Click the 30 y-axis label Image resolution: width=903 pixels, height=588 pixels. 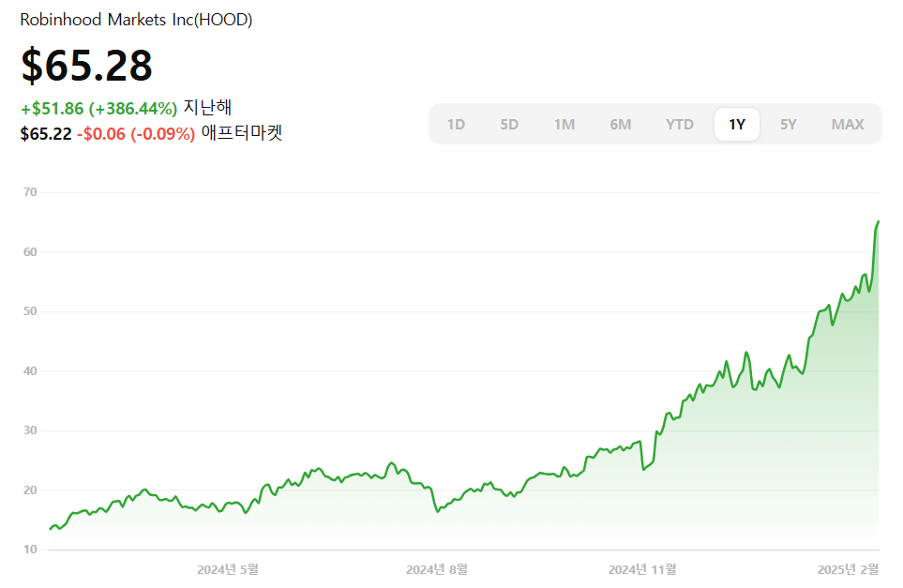[x=30, y=430]
